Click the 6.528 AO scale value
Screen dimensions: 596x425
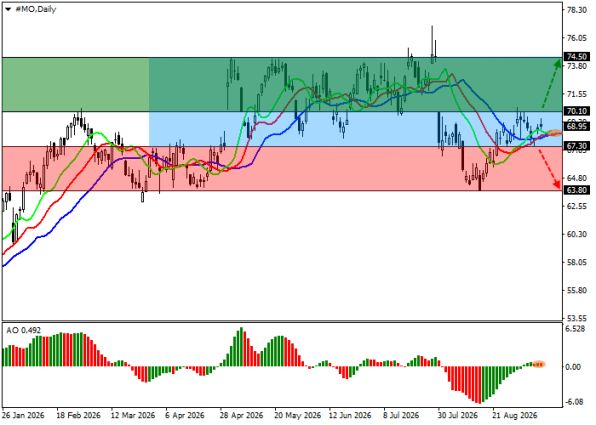click(x=575, y=329)
